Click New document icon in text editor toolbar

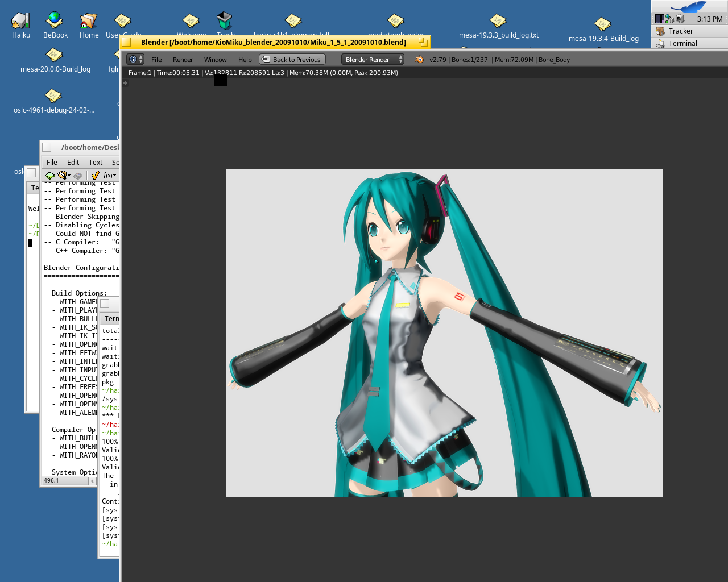point(50,175)
